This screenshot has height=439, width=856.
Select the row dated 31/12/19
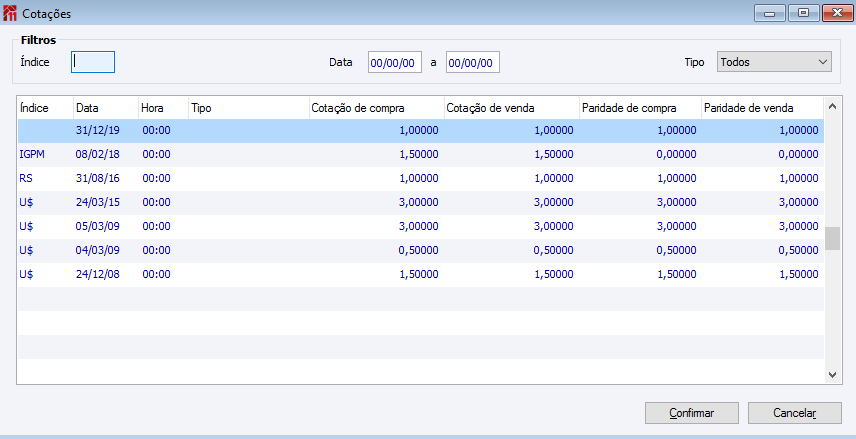pos(420,130)
